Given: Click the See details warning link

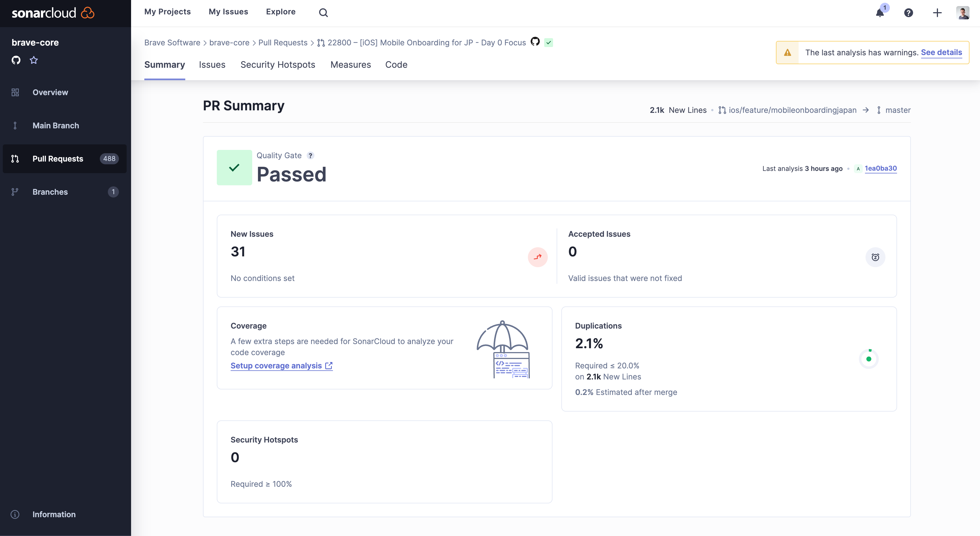Looking at the screenshot, I should click(x=941, y=53).
